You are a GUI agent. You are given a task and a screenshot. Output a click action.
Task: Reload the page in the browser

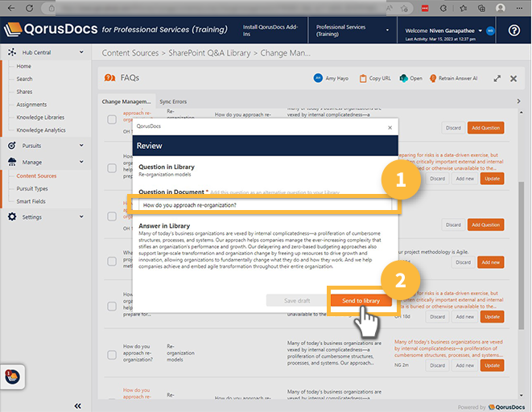(x=30, y=8)
